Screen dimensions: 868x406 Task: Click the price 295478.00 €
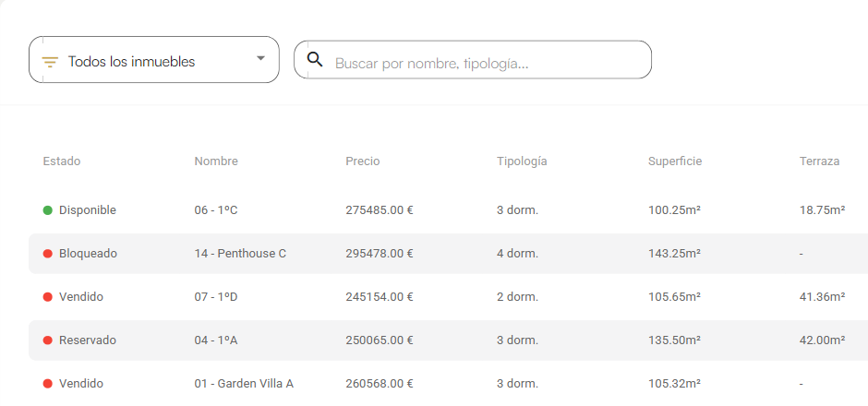coord(380,254)
